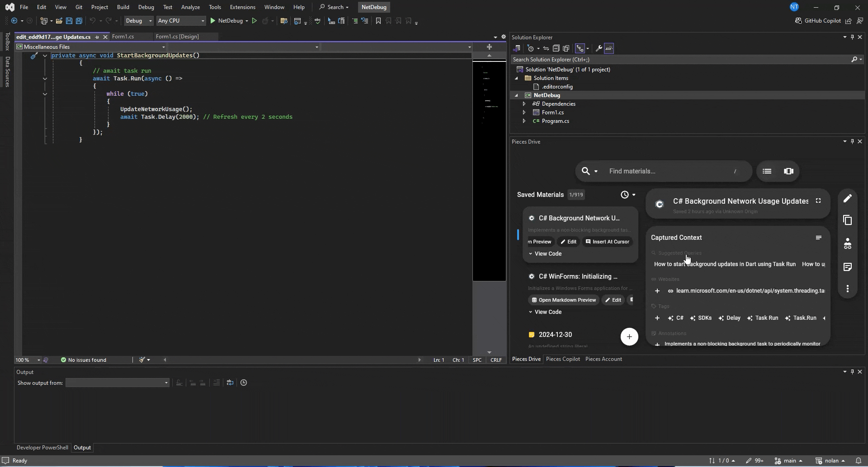Switch to the Pieces Copilot tab

(x=563, y=359)
